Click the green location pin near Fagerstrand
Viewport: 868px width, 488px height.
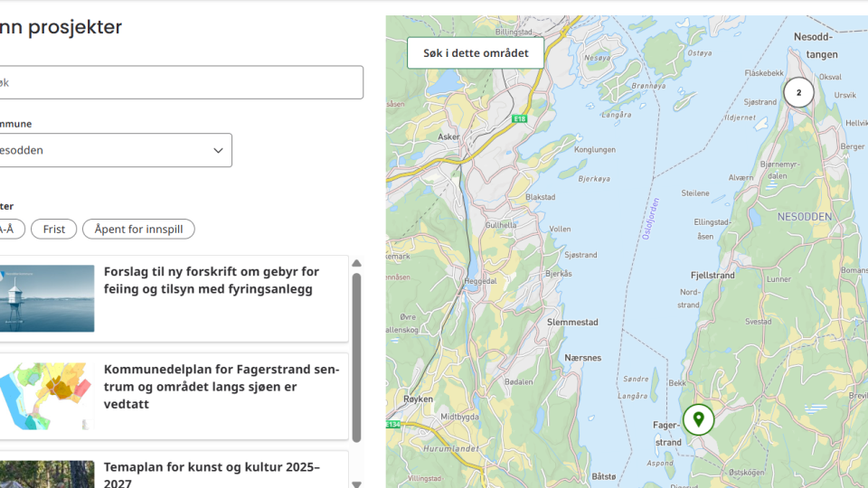698,419
